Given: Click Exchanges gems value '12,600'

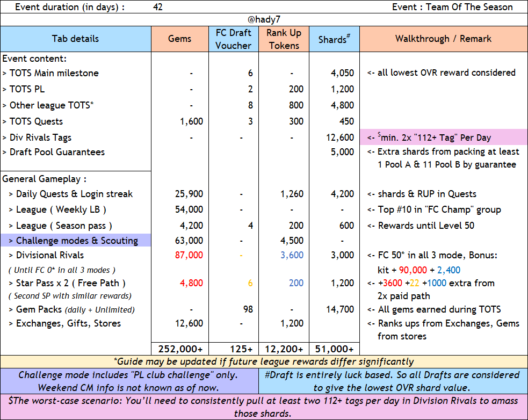Looking at the screenshot, I should coord(189,323).
